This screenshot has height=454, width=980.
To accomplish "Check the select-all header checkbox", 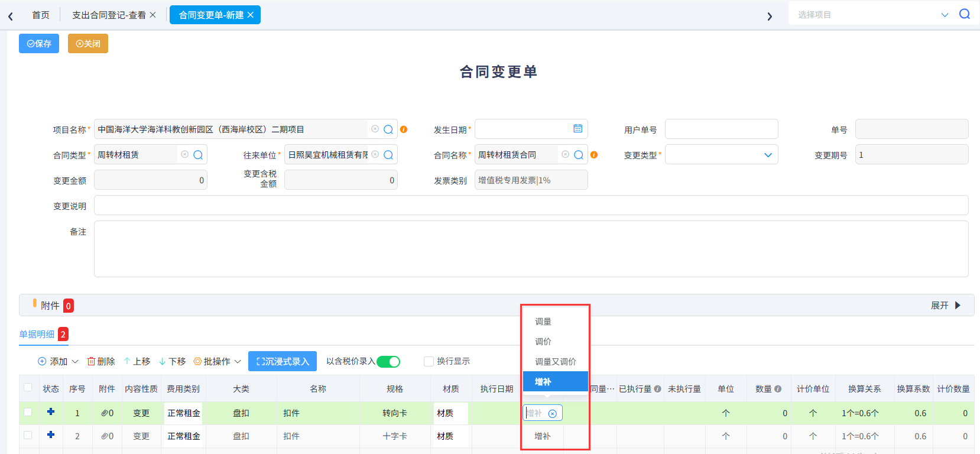I will point(28,388).
